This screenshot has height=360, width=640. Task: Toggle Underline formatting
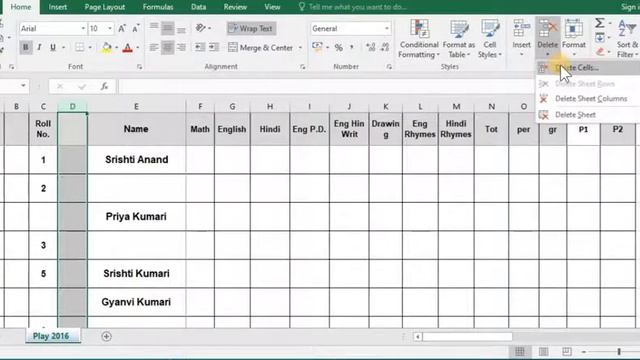pos(53,47)
